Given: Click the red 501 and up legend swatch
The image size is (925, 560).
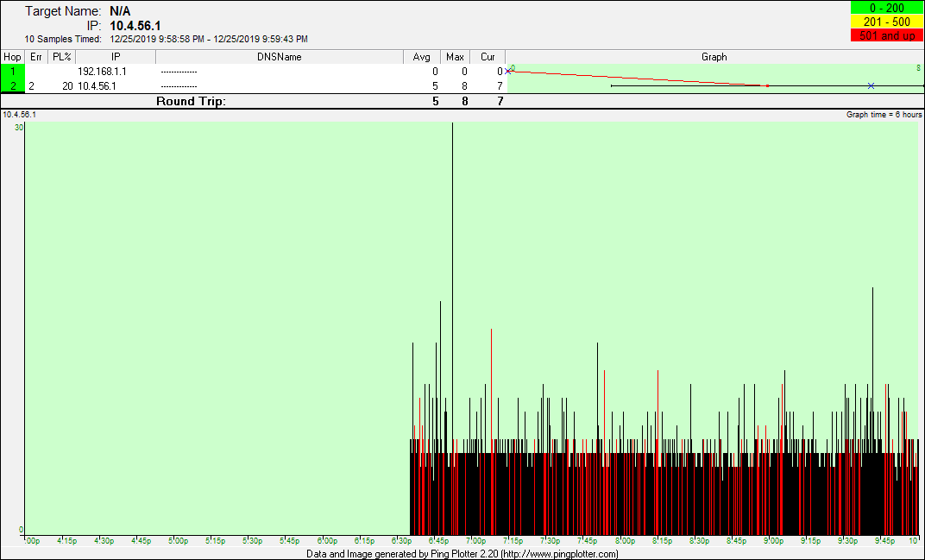Looking at the screenshot, I should [886, 35].
